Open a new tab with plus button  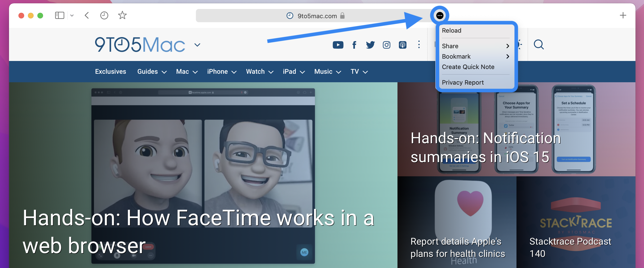pos(623,16)
